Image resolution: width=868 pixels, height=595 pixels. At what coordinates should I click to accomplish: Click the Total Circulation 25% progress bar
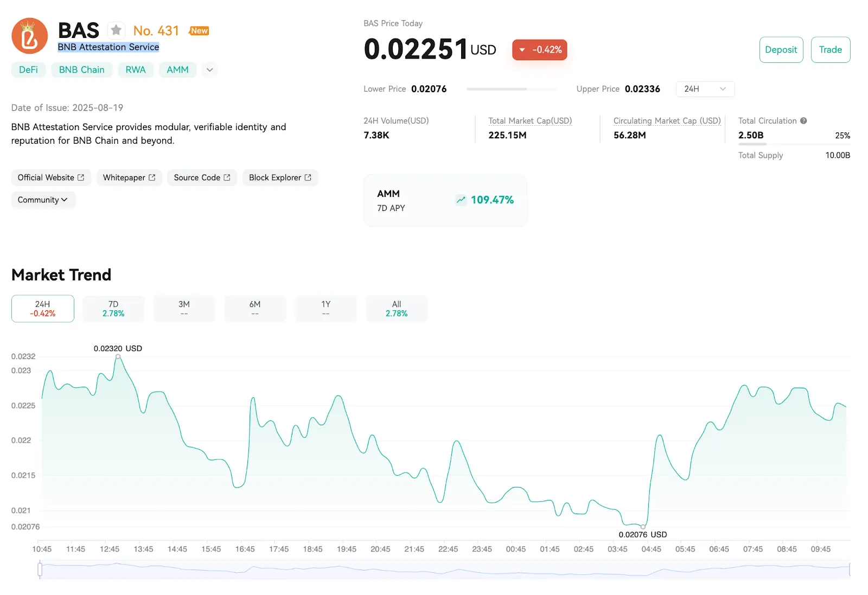click(794, 144)
